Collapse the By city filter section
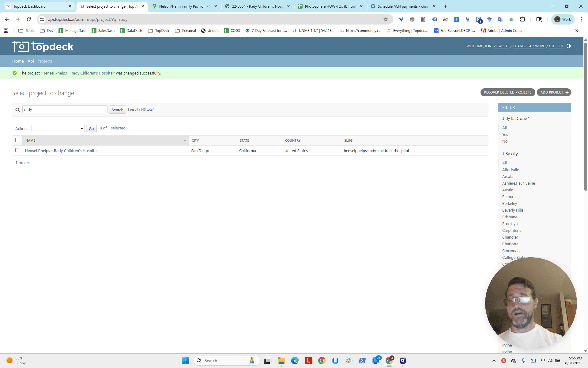Screen dimensions: 588x368 (510, 154)
